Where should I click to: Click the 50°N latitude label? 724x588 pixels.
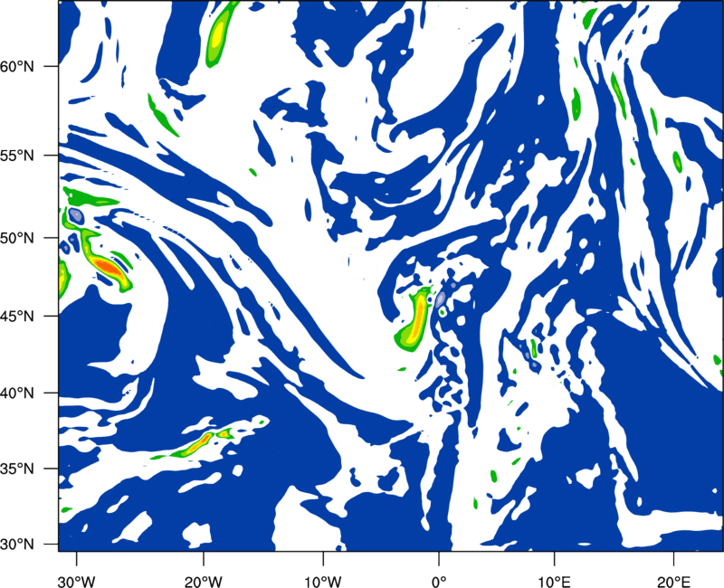pyautogui.click(x=17, y=238)
